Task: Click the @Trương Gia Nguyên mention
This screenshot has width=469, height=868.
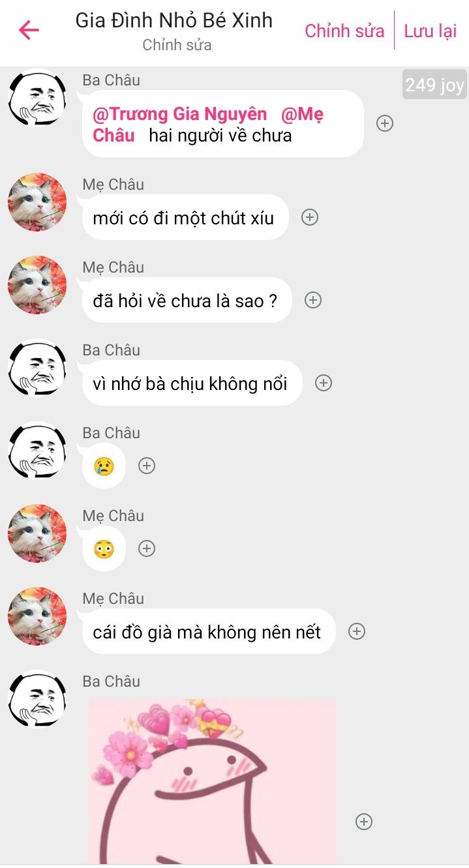Action: point(180,114)
